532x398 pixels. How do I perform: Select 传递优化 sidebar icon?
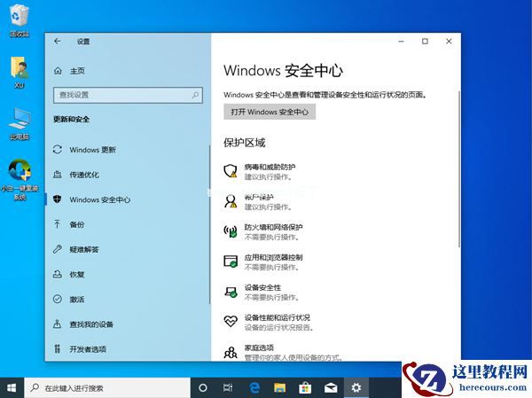coord(58,175)
